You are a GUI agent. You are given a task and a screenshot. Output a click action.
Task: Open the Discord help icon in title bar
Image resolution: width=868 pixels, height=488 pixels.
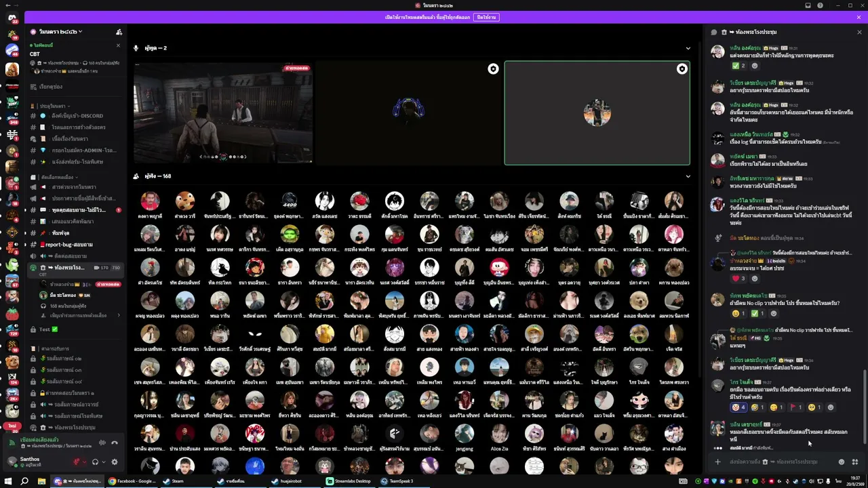pos(821,5)
